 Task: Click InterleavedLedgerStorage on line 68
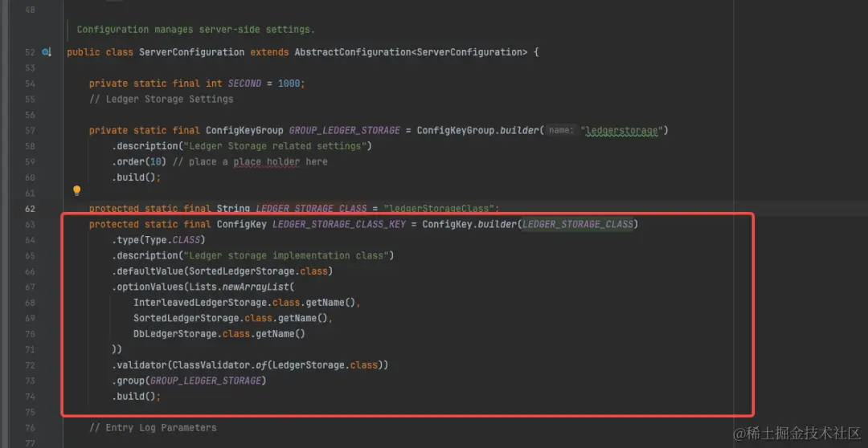[200, 303]
